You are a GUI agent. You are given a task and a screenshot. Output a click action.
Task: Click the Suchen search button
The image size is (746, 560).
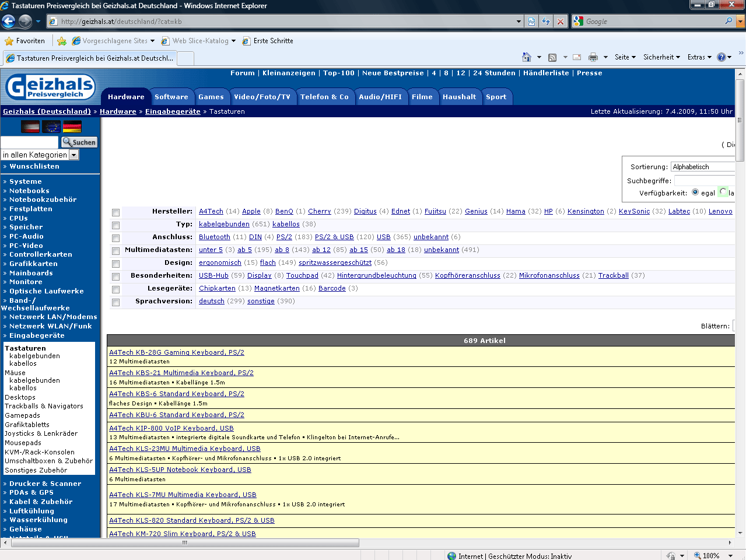[x=79, y=142]
